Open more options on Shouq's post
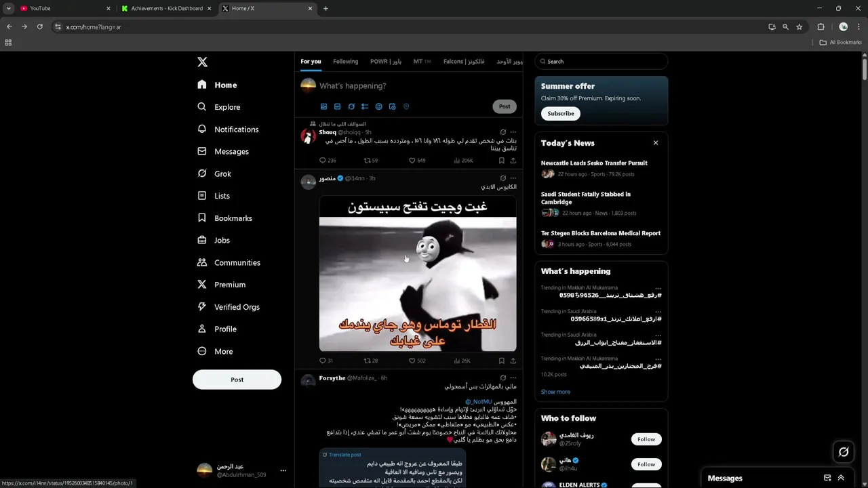Screen dimensions: 868x488 (513, 132)
